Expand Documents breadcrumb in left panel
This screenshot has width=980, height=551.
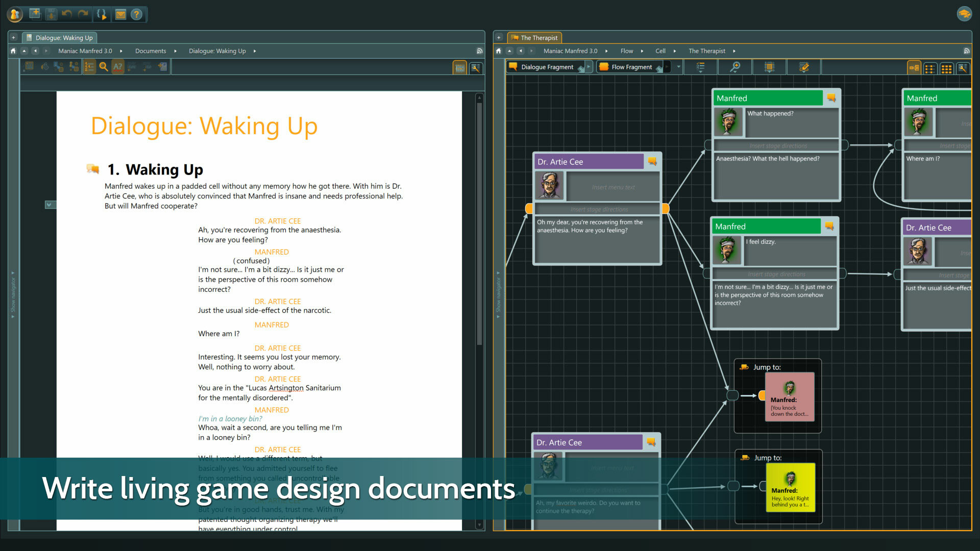click(173, 51)
